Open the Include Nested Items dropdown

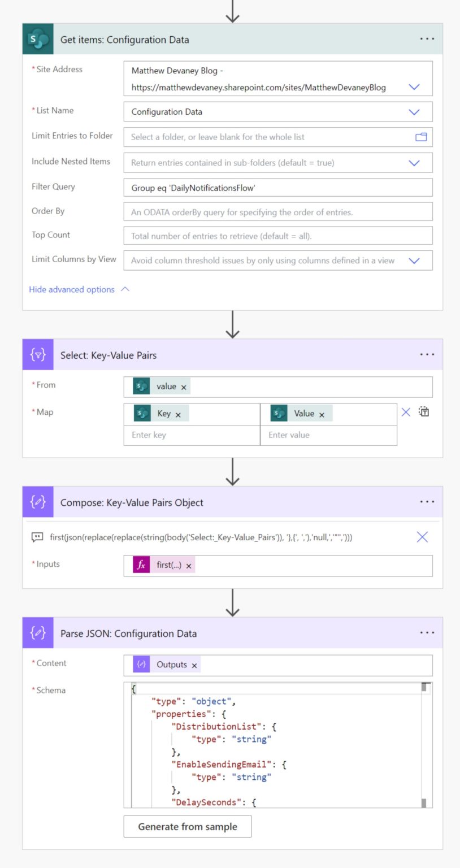pyautogui.click(x=414, y=163)
